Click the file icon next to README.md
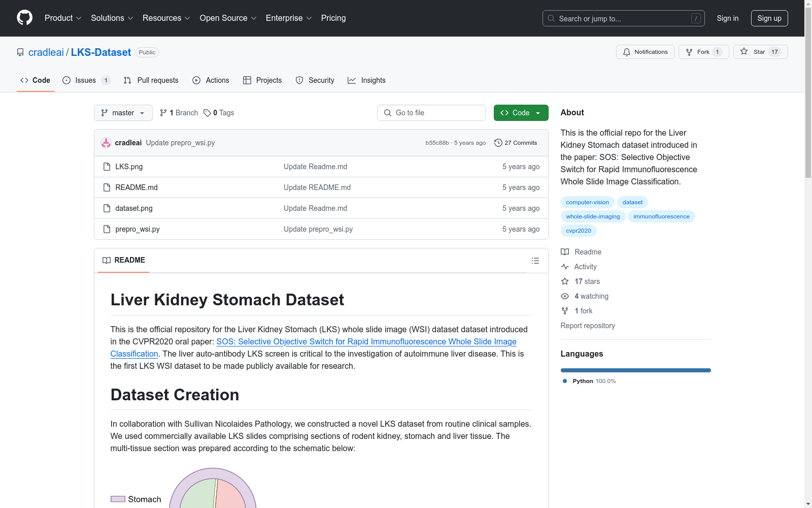The image size is (812, 508). 107,187
